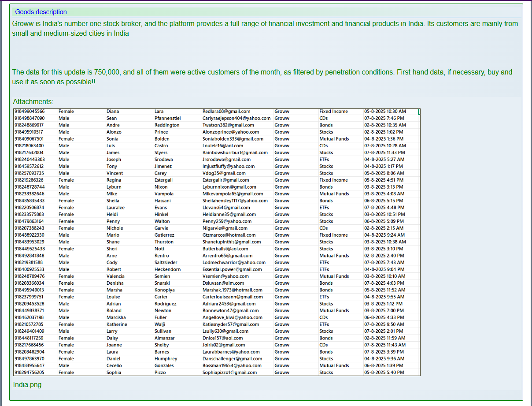Select the 03-8-2025 7:00 PM timestamp cell
Image resolution: width=532 pixels, height=406 pixels.
(x=384, y=311)
